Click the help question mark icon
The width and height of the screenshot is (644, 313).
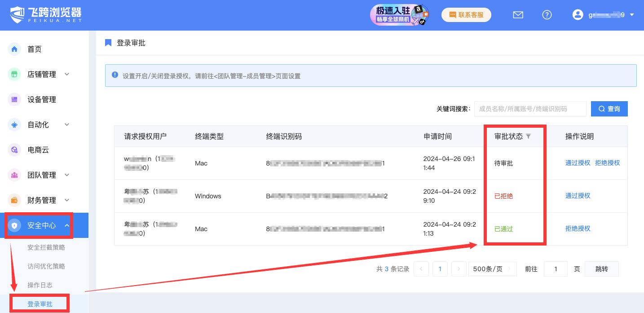[547, 15]
